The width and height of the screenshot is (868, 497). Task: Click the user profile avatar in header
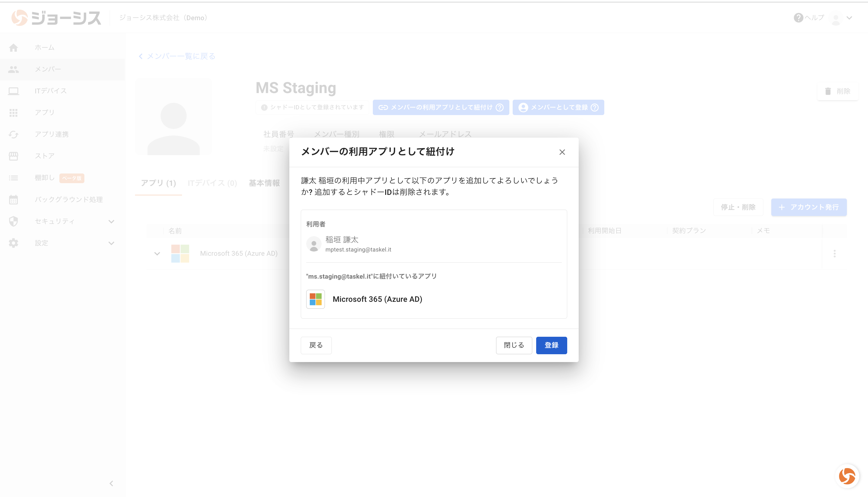pos(836,18)
